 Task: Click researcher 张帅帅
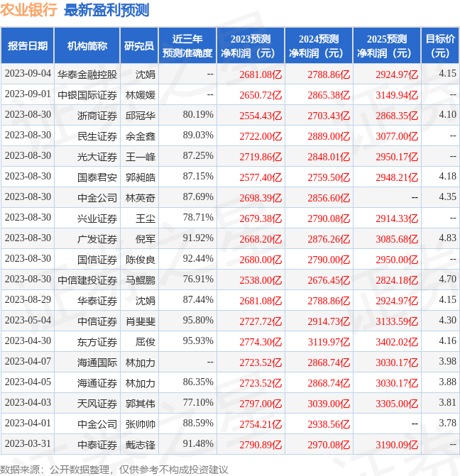[141, 424]
